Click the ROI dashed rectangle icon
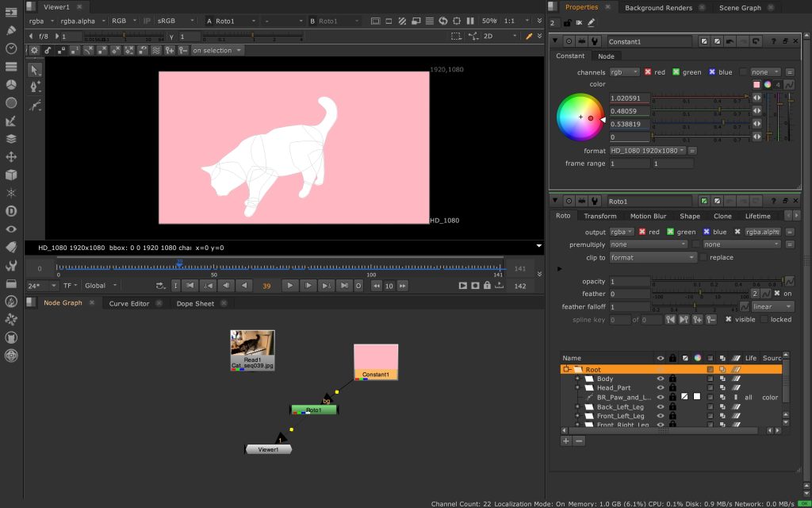 pos(456,36)
